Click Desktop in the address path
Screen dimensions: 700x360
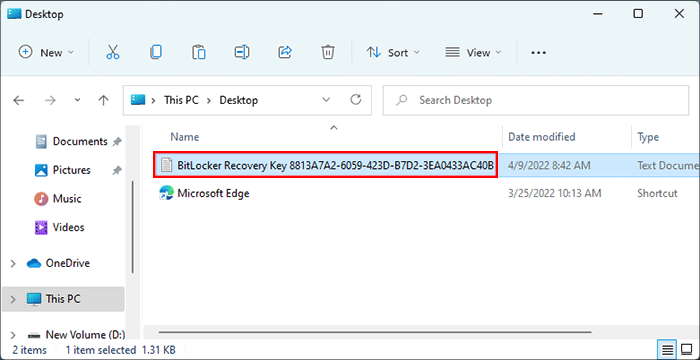[238, 100]
